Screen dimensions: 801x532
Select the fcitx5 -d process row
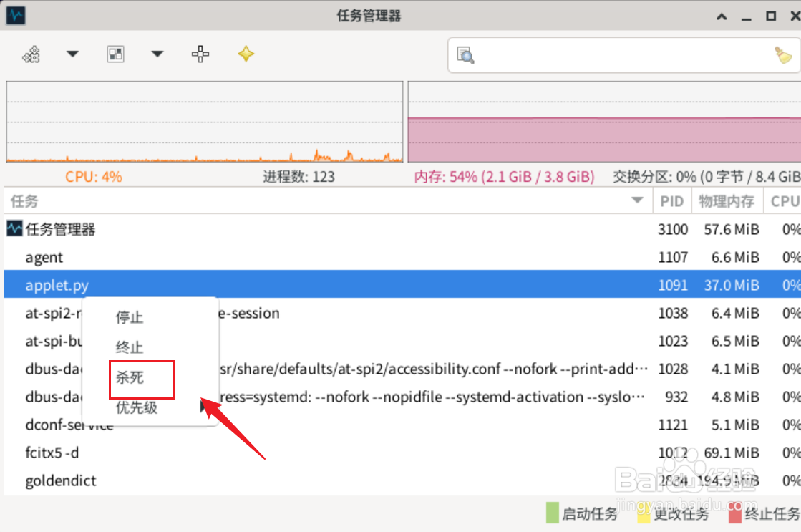pos(402,453)
